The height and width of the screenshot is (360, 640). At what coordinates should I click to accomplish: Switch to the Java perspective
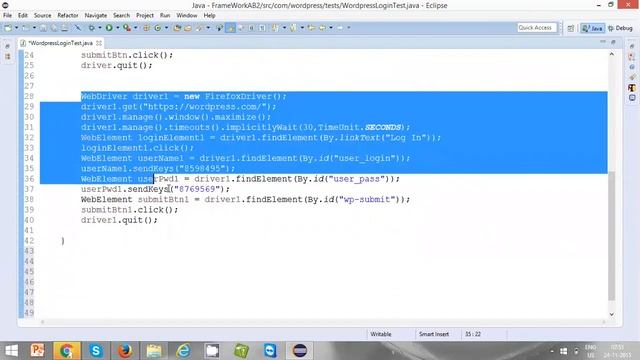pos(593,28)
